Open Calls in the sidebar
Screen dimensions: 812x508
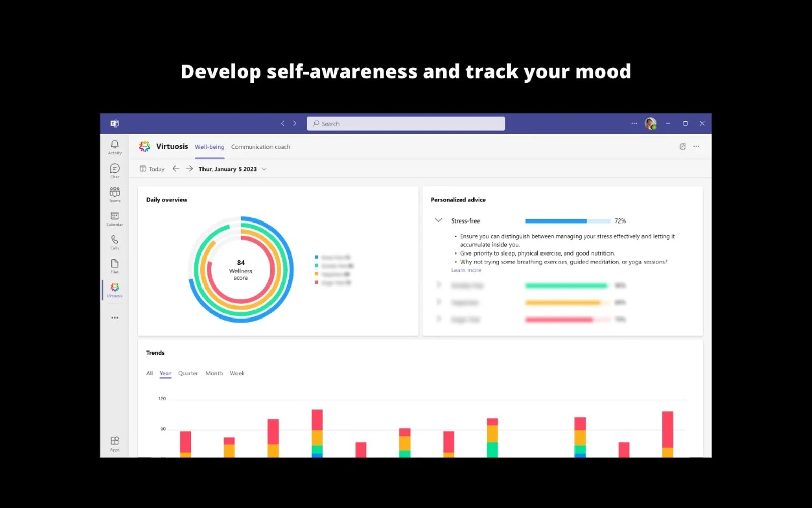[115, 242]
